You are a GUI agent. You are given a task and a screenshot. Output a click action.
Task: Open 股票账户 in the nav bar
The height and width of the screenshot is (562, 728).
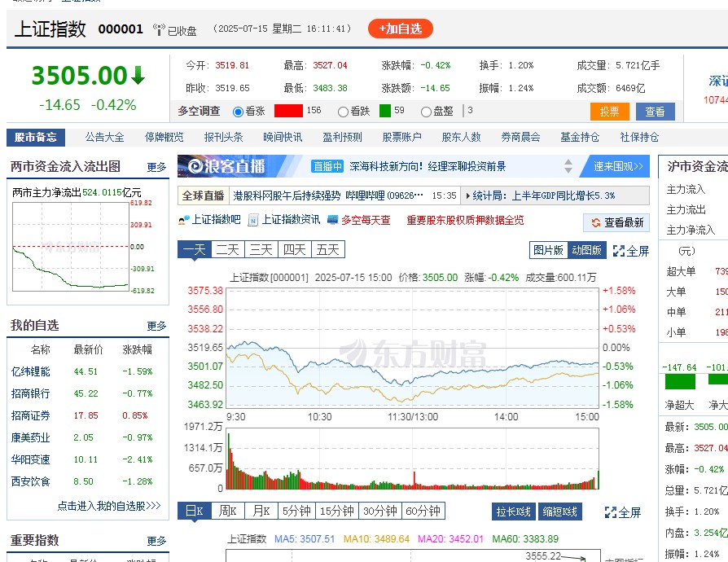coord(401,138)
